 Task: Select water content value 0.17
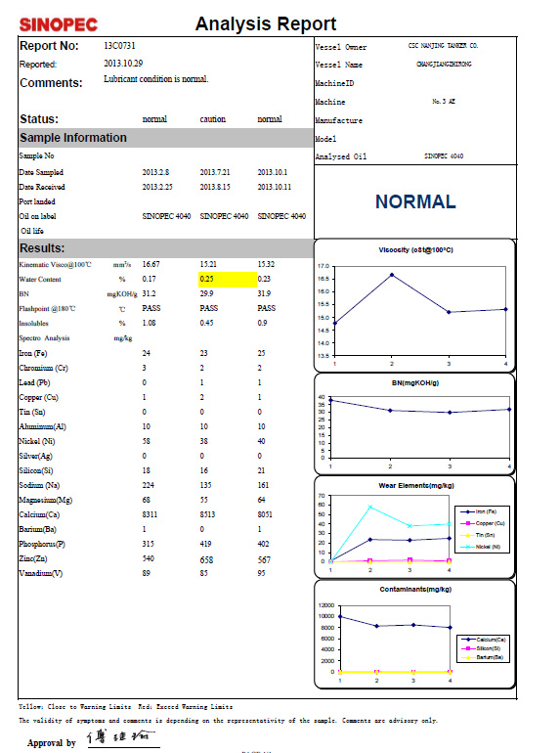(x=149, y=279)
